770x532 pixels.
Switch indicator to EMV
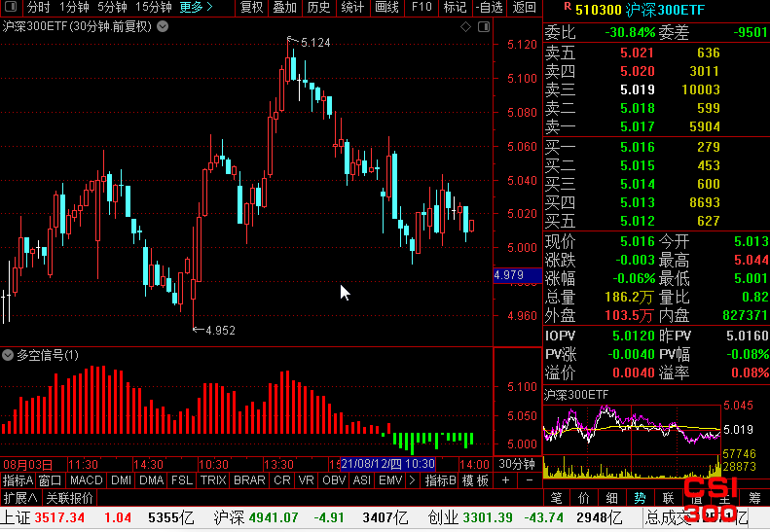tap(390, 480)
